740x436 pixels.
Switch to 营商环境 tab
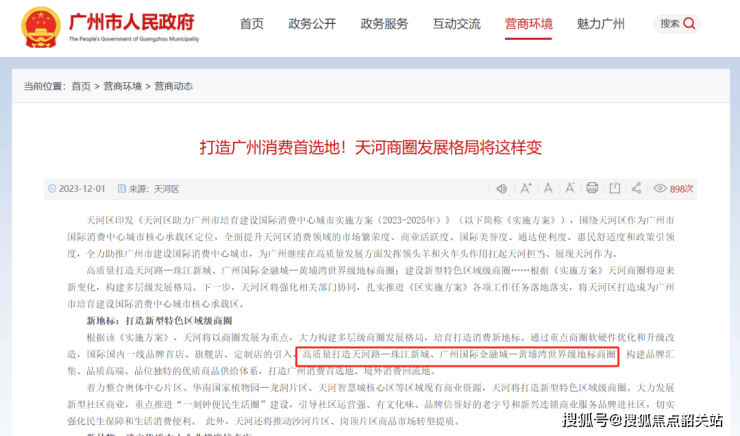(x=529, y=24)
